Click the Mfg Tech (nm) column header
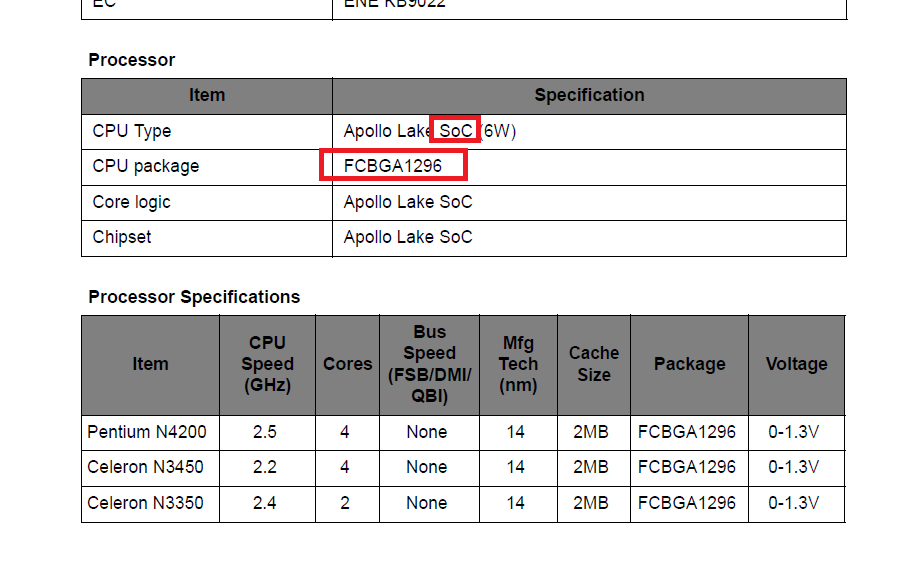 click(518, 364)
